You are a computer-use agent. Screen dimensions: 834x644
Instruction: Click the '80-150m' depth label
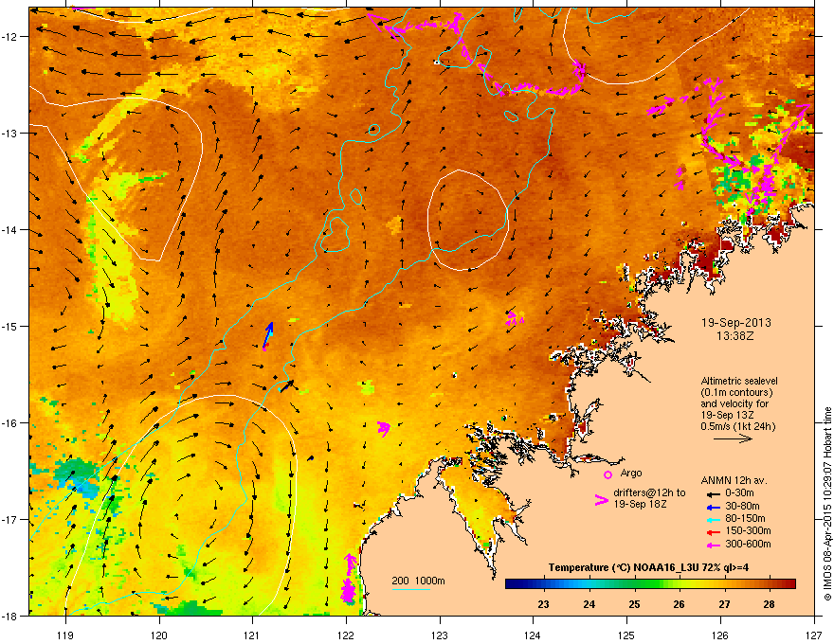745,519
